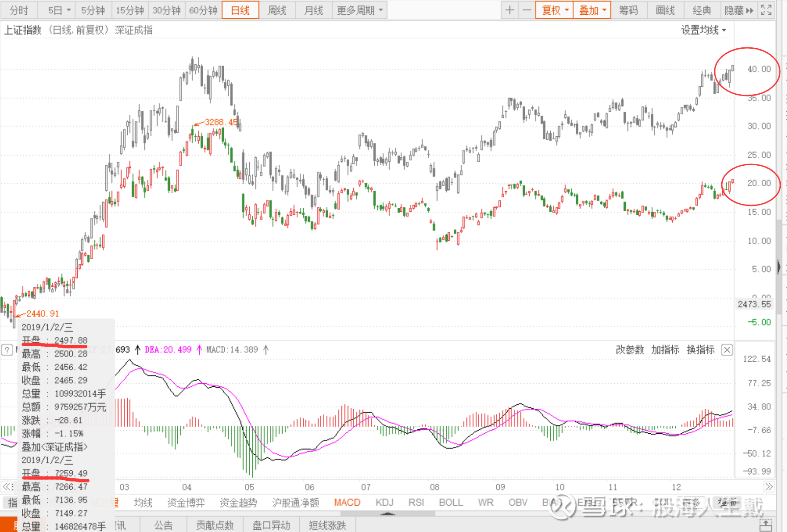Click 改参数 to edit parameters
Screen dimensions: 787x532
[x=630, y=350]
